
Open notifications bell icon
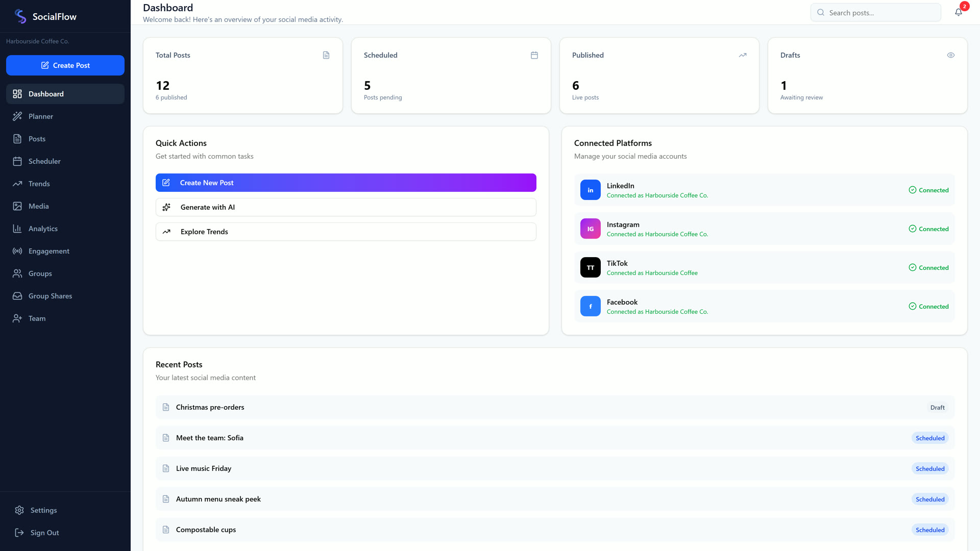click(x=959, y=12)
